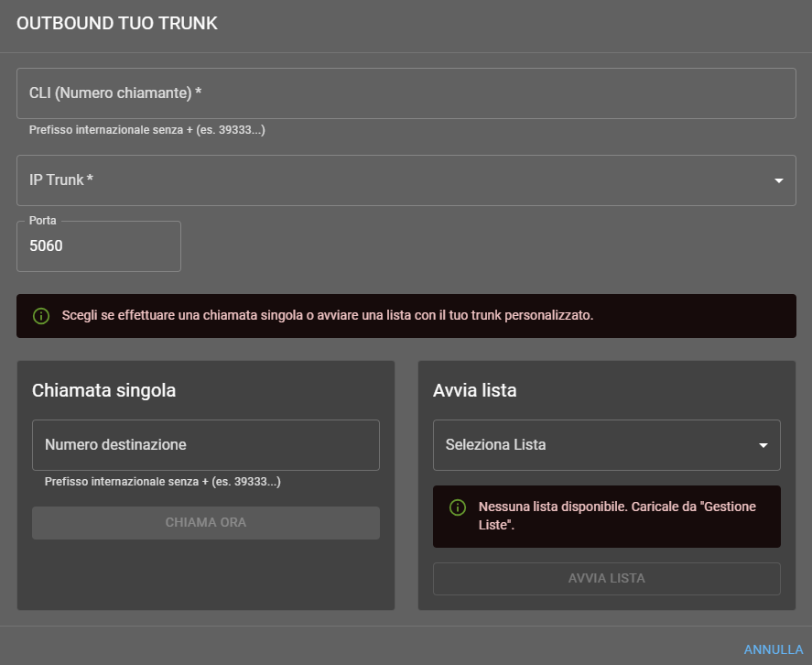812x665 pixels.
Task: Open the Seleziona Lista dropdown
Action: point(606,445)
